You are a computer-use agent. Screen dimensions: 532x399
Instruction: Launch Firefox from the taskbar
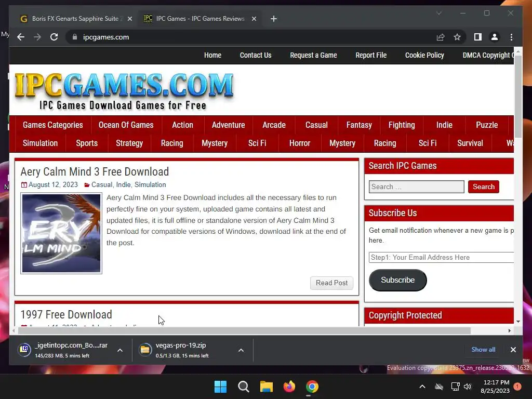(289, 387)
